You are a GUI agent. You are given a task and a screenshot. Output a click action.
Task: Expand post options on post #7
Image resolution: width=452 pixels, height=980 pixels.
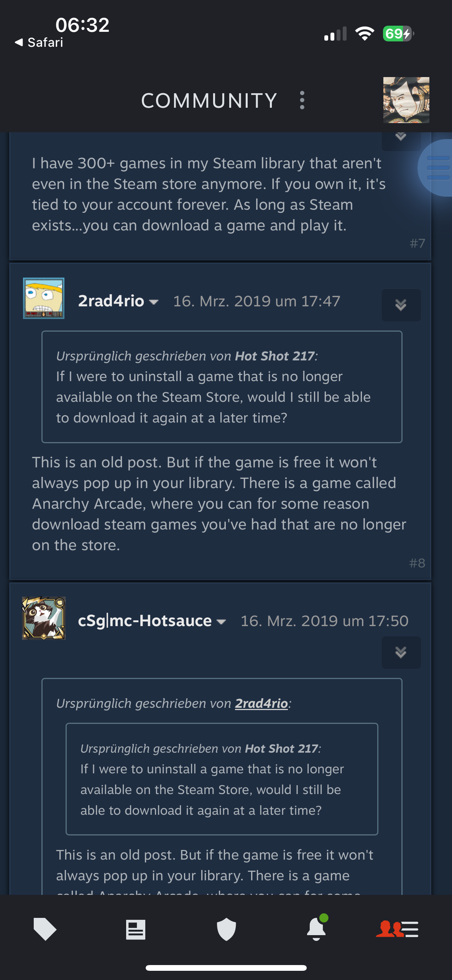coord(401,137)
